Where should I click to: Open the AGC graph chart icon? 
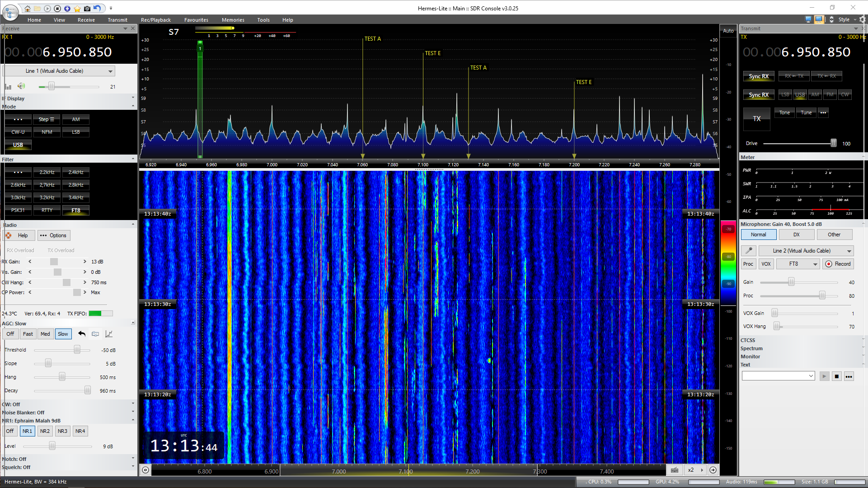click(109, 334)
